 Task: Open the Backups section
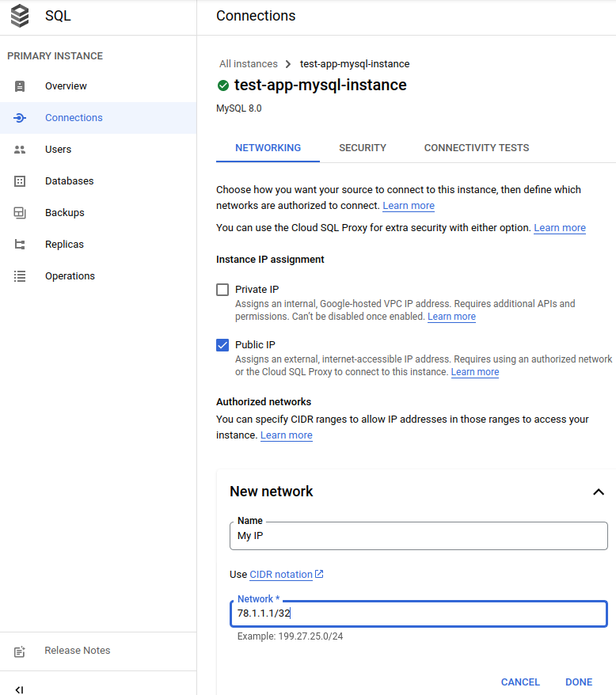point(64,212)
